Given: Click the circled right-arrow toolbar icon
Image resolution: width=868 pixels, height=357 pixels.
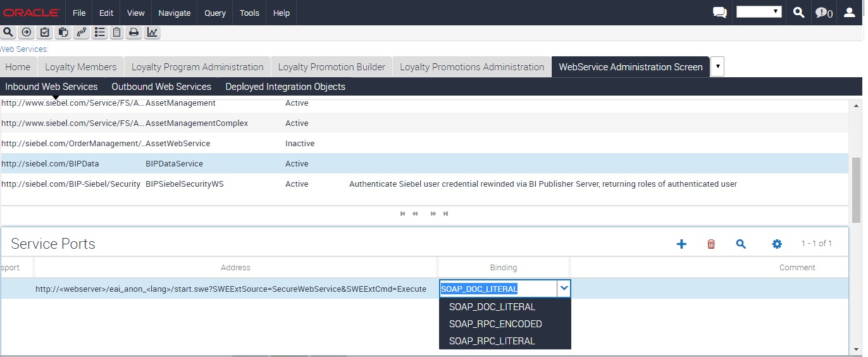Looking at the screenshot, I should click(x=27, y=32).
